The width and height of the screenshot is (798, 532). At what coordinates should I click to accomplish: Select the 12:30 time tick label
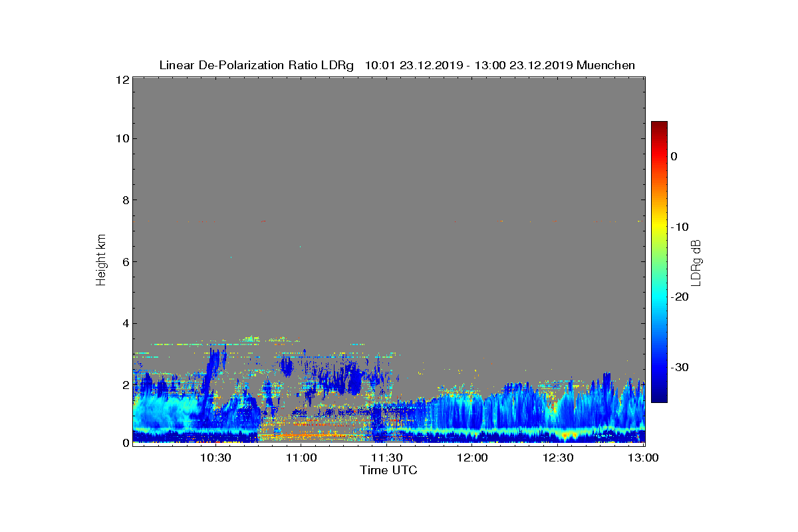tap(559, 458)
